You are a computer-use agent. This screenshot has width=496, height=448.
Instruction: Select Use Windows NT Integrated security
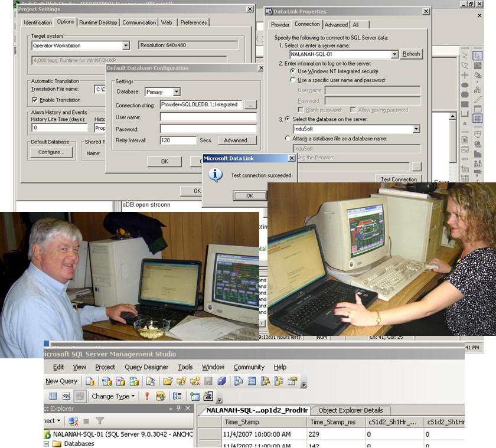point(293,71)
